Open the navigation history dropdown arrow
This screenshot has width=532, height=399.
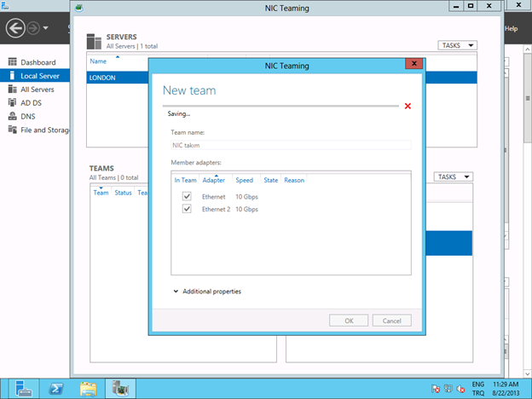pyautogui.click(x=46, y=28)
